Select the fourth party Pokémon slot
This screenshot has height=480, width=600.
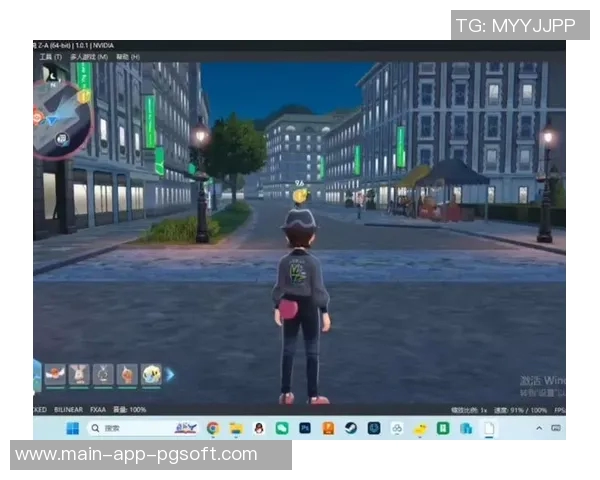click(128, 375)
